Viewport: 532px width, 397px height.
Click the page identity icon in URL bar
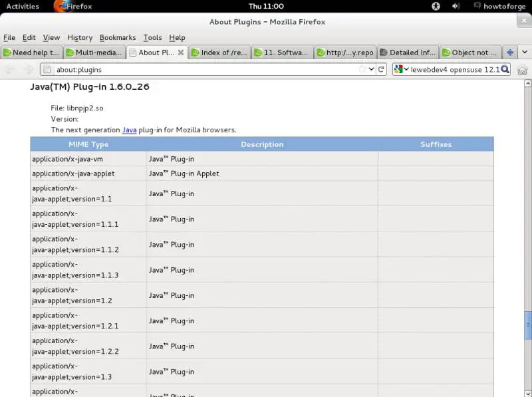pyautogui.click(x=47, y=70)
